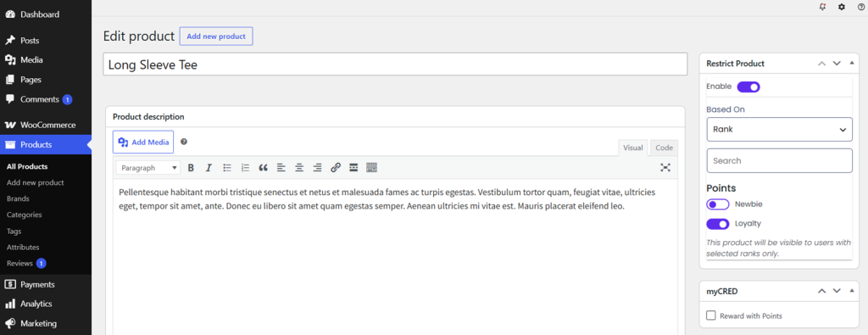Open the Paragraph format dropdown
The width and height of the screenshot is (868, 335).
pyautogui.click(x=148, y=168)
